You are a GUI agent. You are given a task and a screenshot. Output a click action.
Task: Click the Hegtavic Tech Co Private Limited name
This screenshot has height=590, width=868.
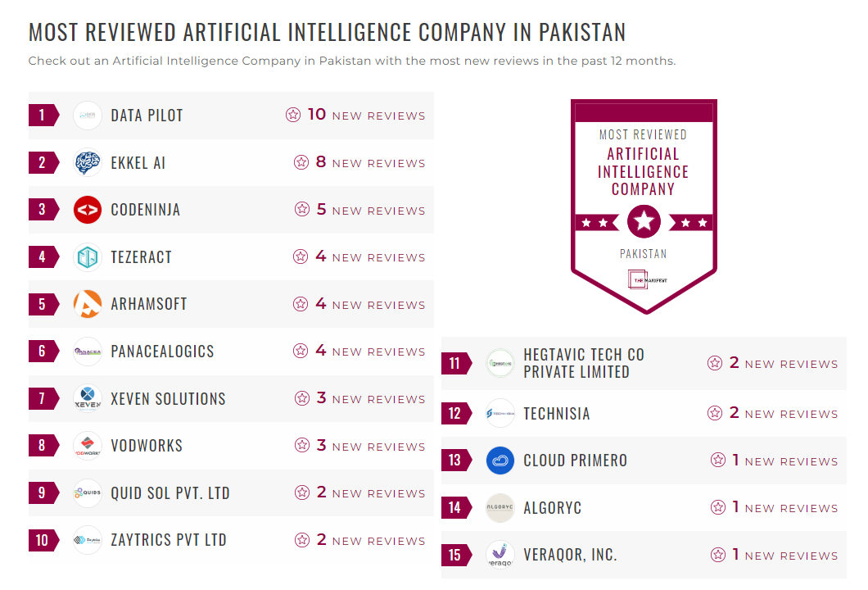[x=583, y=363]
